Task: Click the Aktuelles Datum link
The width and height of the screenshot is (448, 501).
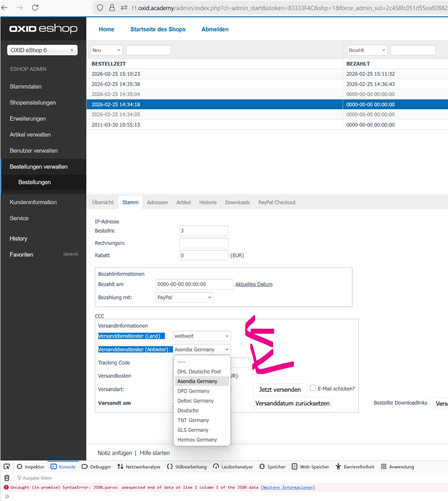Action: (254, 284)
